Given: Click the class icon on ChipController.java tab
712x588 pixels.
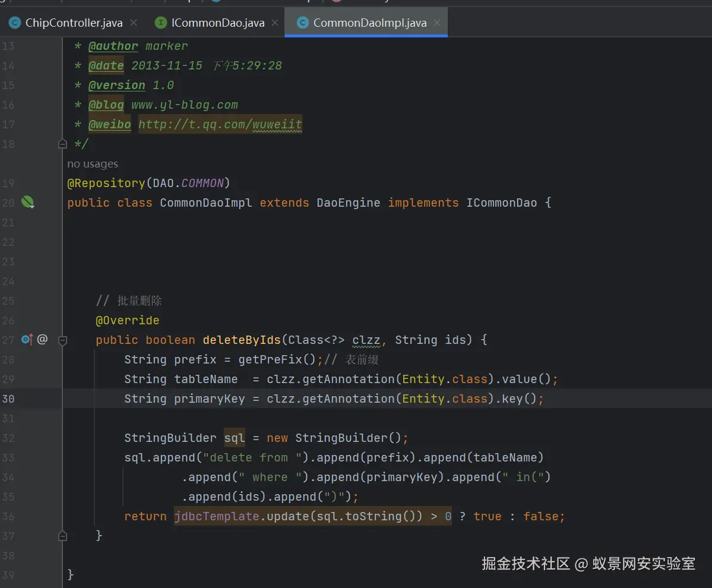Looking at the screenshot, I should tap(15, 23).
